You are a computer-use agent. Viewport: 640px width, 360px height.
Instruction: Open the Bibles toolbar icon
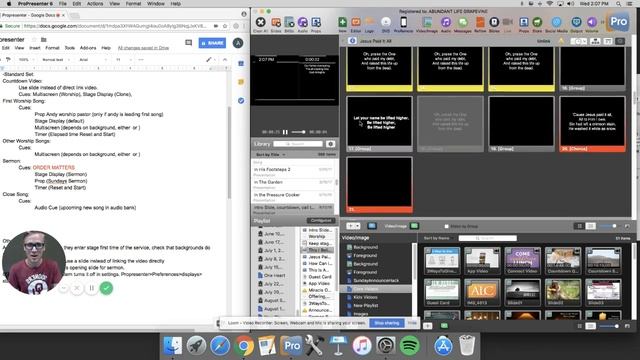(494, 22)
